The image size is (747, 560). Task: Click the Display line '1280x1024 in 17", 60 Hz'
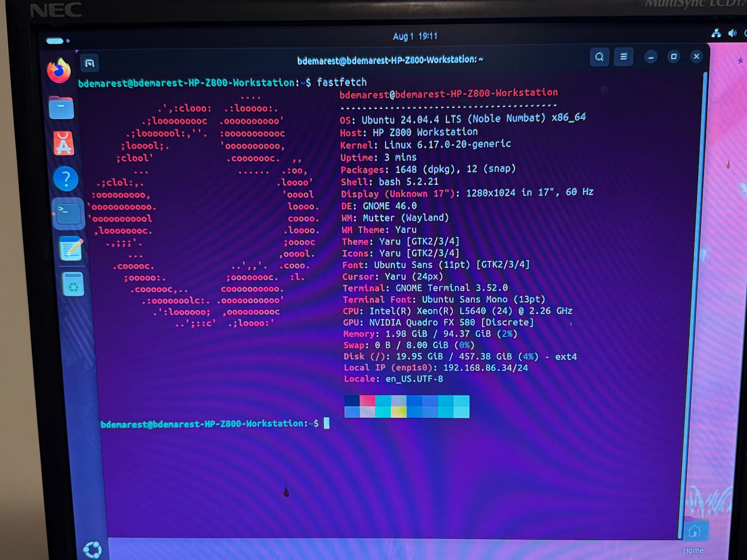tap(467, 193)
